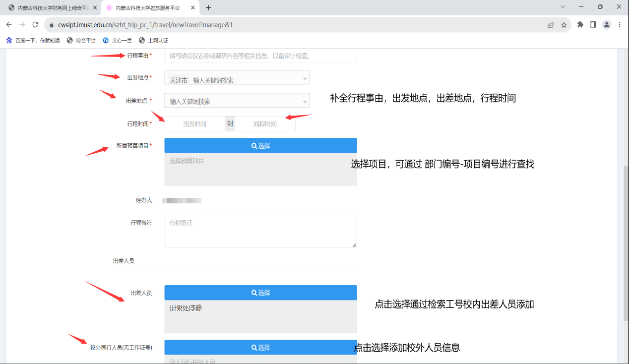Open the Chrome extensions puzzle icon
The width and height of the screenshot is (629, 364).
tap(580, 25)
